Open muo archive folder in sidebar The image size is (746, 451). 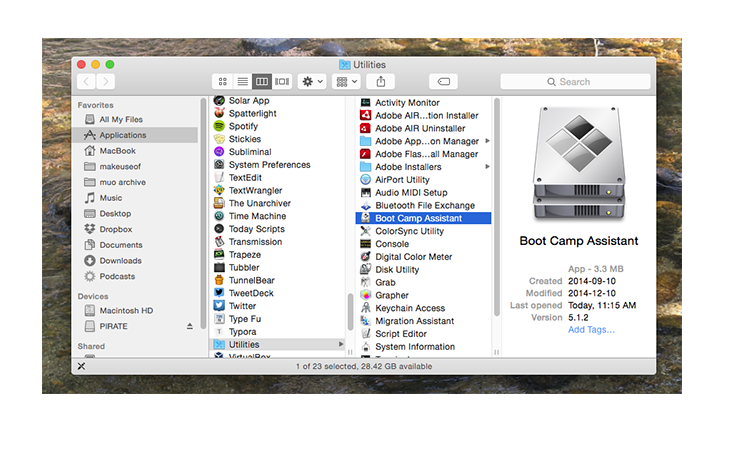pyautogui.click(x=122, y=182)
